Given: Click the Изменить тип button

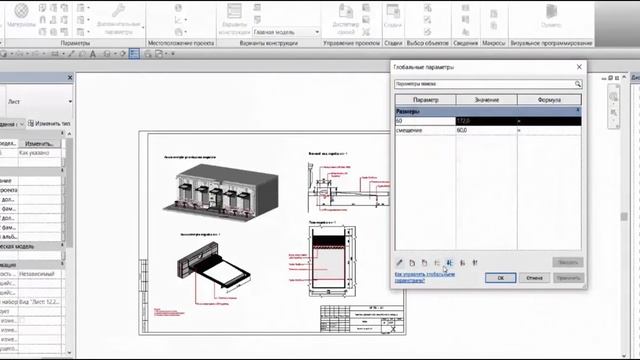Looking at the screenshot, I should [x=49, y=123].
